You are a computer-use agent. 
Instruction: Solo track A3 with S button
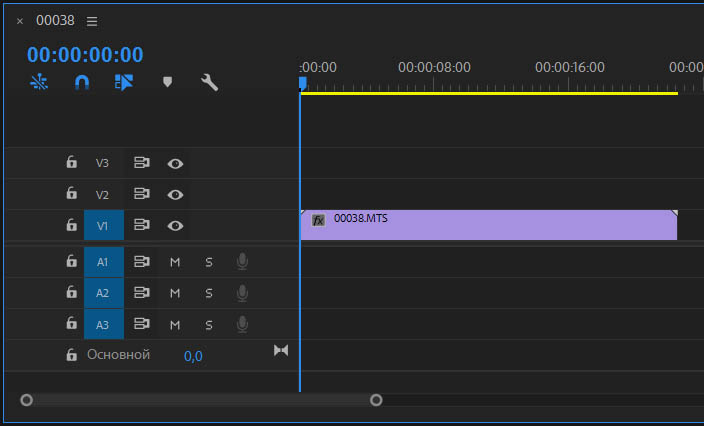click(209, 325)
